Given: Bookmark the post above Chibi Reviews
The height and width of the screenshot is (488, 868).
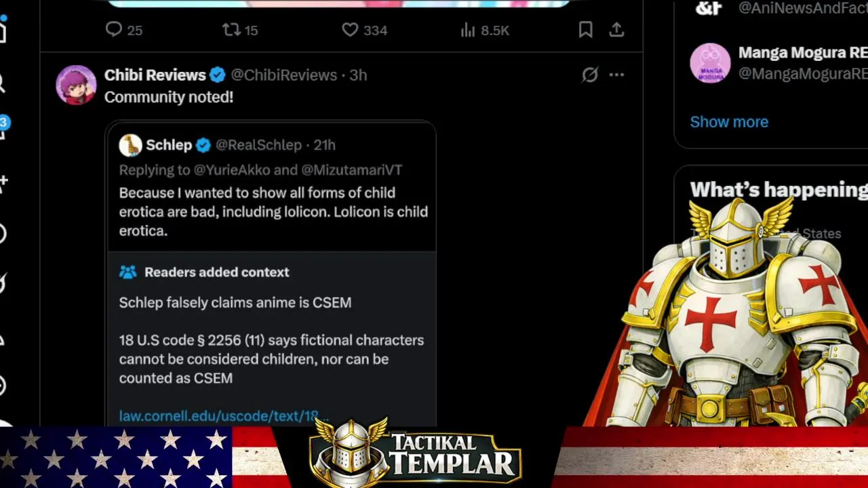Looking at the screenshot, I should 585,30.
